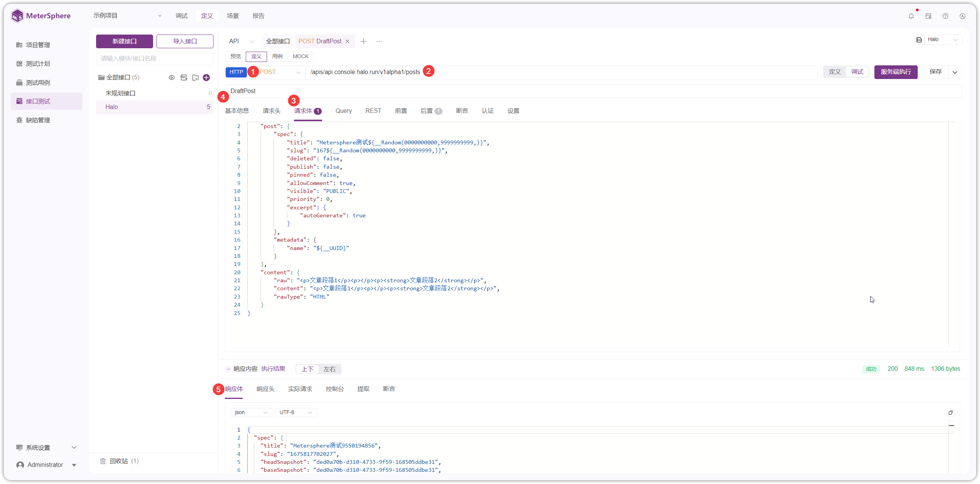Open the 场景 top menu

[232, 16]
